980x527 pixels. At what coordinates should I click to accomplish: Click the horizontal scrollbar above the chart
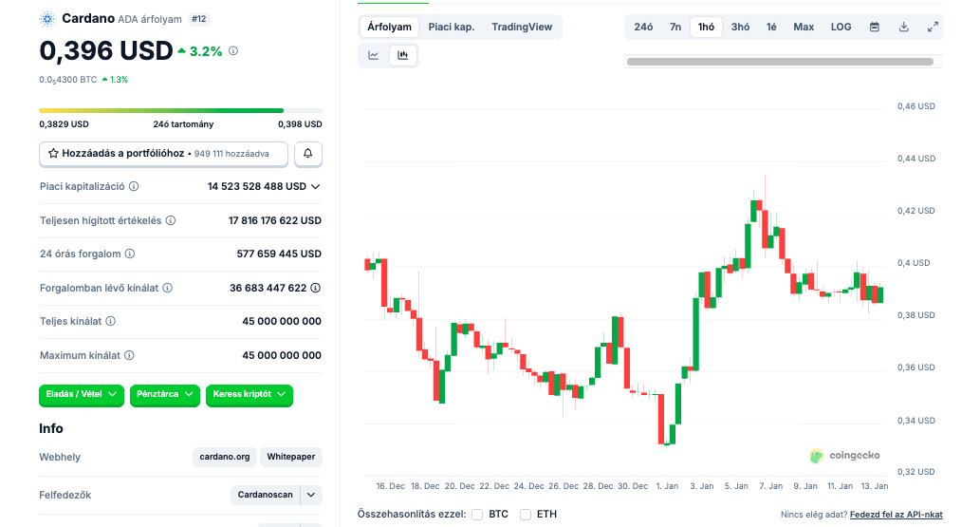[x=780, y=62]
